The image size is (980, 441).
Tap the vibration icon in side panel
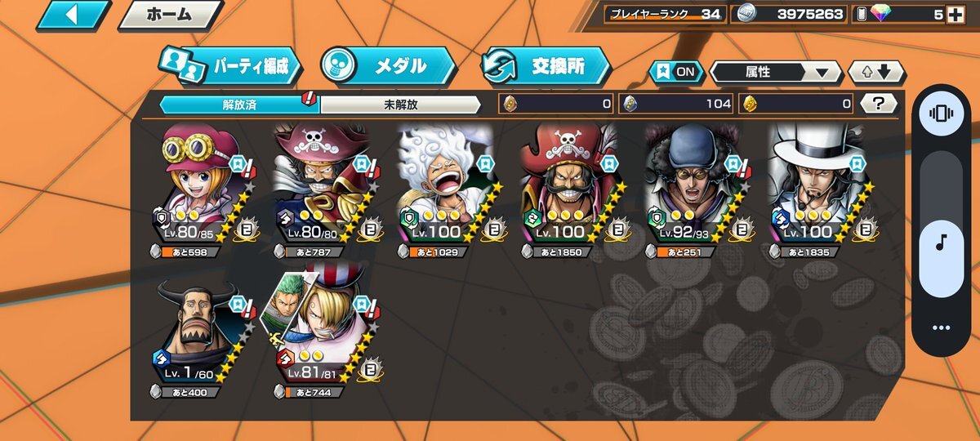[x=941, y=115]
